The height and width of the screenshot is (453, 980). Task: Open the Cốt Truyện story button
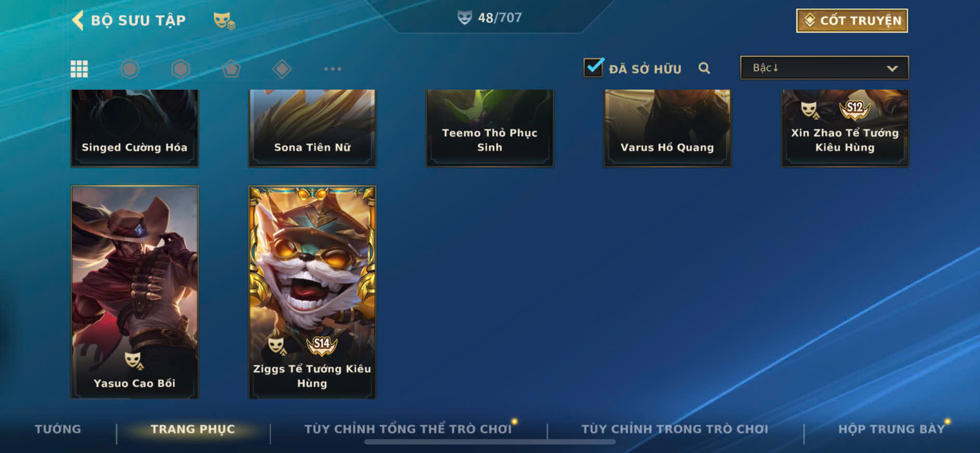[852, 21]
